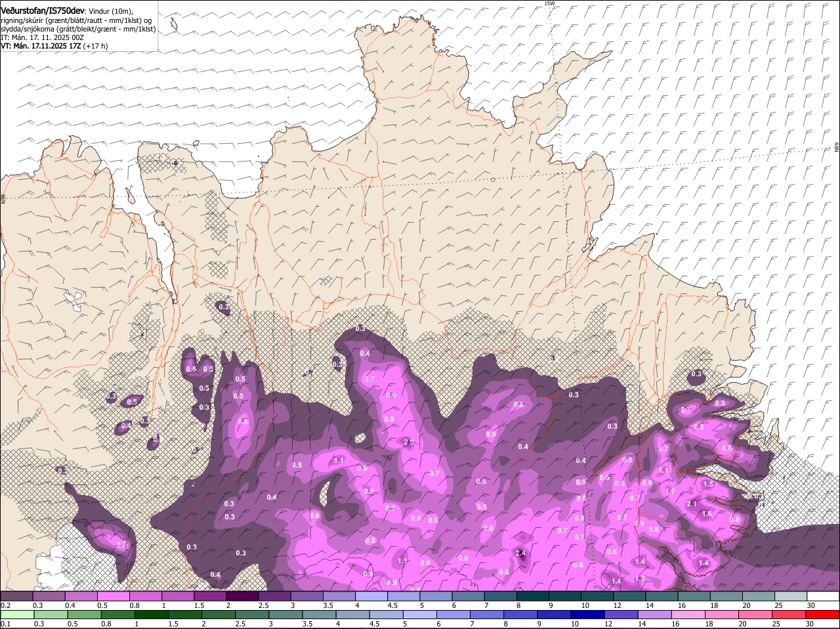Click the '2.4' precipitation value on the map
This screenshot has width=840, height=629.
(521, 553)
